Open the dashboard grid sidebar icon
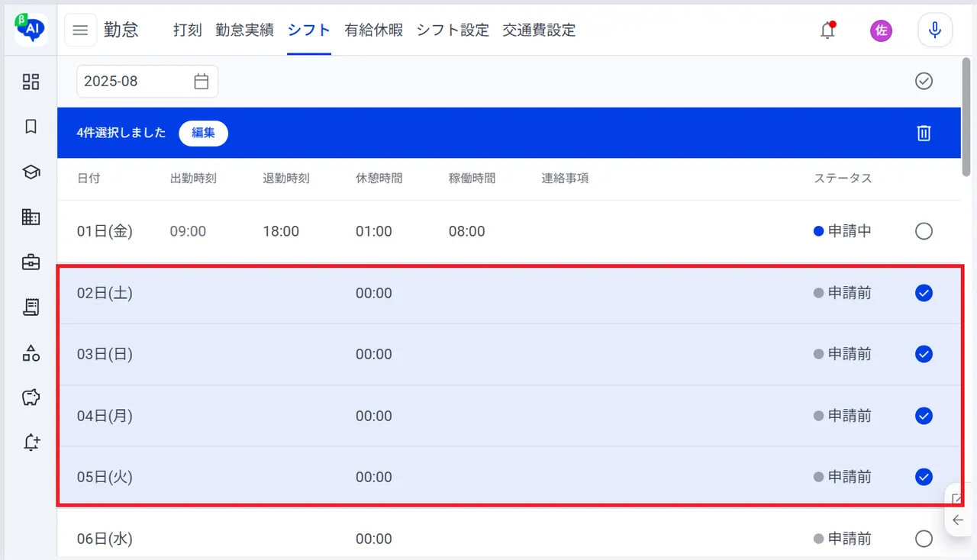The image size is (977, 560). pos(31,82)
